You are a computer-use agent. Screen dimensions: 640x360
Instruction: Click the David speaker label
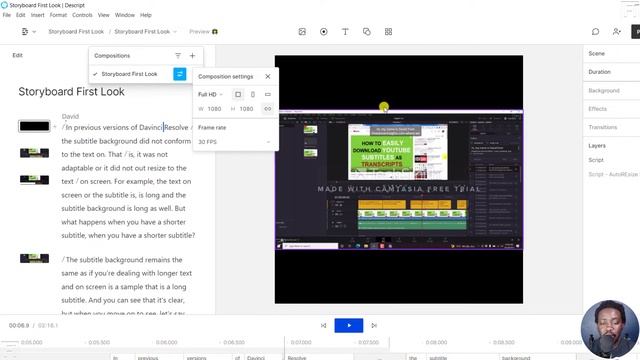(x=70, y=116)
